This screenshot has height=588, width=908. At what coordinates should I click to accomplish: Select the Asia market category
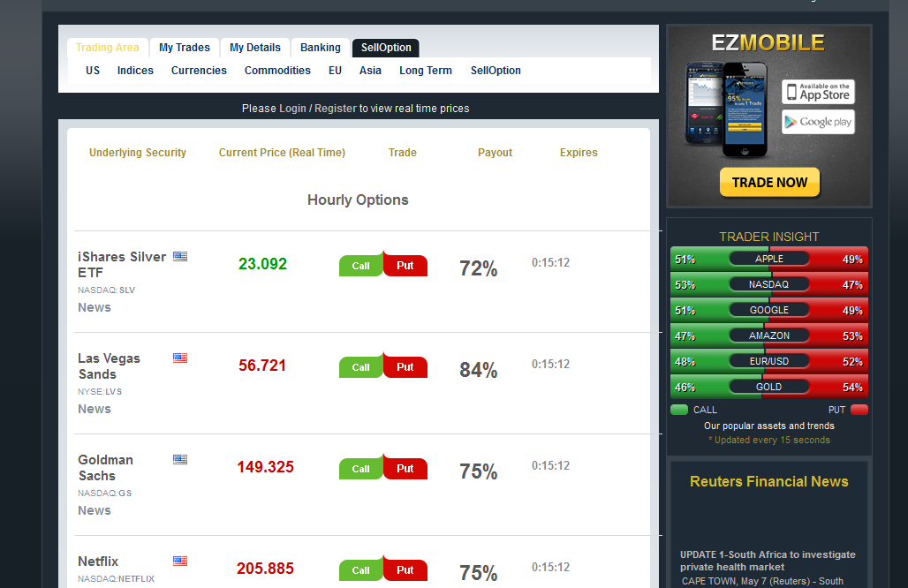tap(370, 71)
